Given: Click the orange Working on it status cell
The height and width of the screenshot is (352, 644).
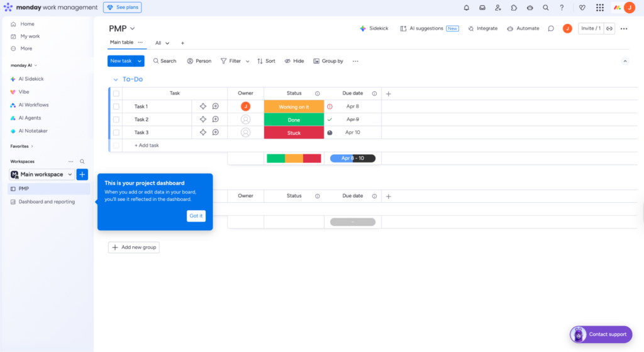Looking at the screenshot, I should (x=294, y=106).
